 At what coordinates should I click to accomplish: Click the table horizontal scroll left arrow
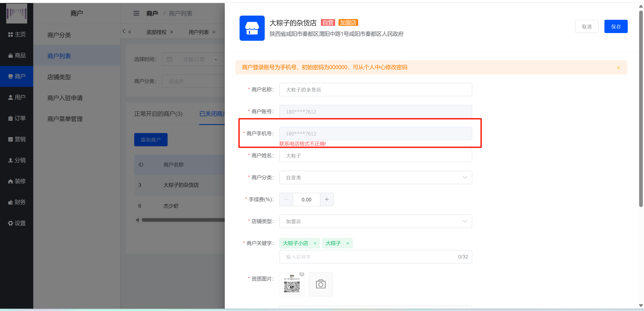(x=137, y=220)
